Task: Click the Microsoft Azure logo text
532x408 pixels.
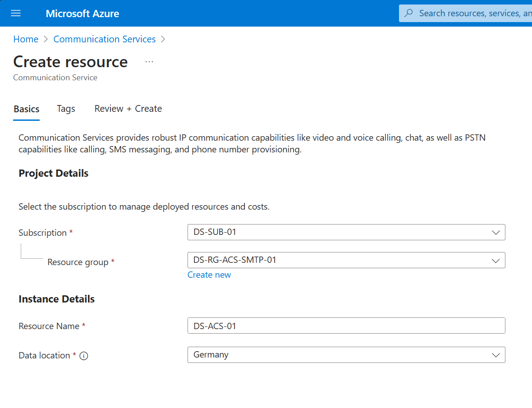Action: tap(83, 14)
